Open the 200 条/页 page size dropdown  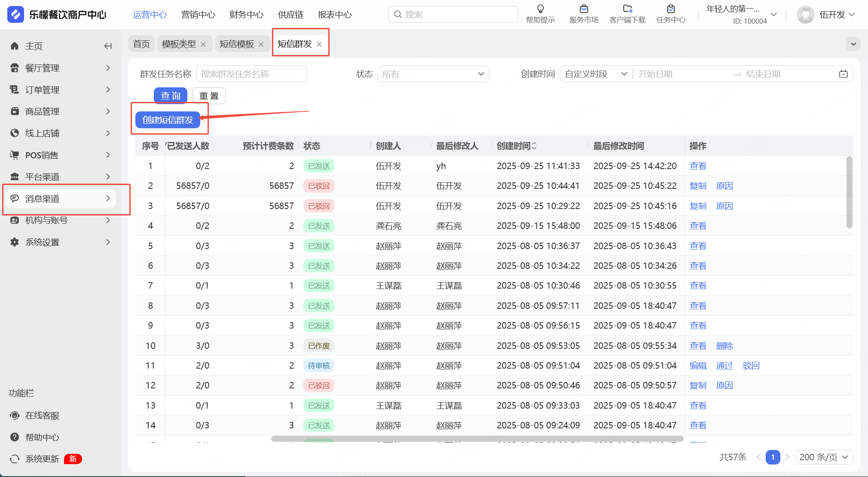coord(824,457)
